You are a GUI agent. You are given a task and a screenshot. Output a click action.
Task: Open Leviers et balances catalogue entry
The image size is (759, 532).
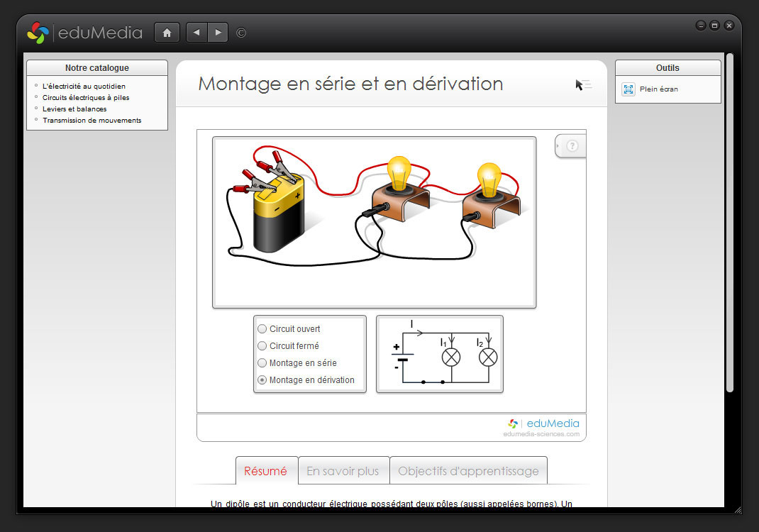click(x=74, y=109)
